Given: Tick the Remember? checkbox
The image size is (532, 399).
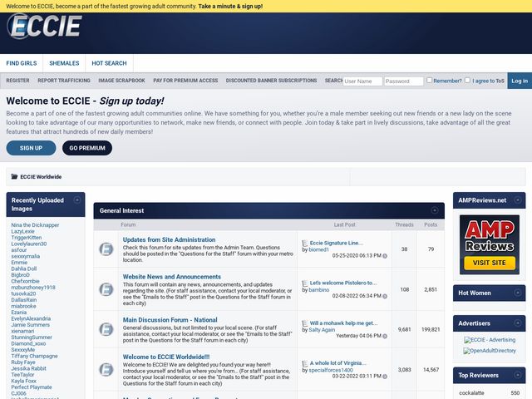Looking at the screenshot, I should coord(429,80).
